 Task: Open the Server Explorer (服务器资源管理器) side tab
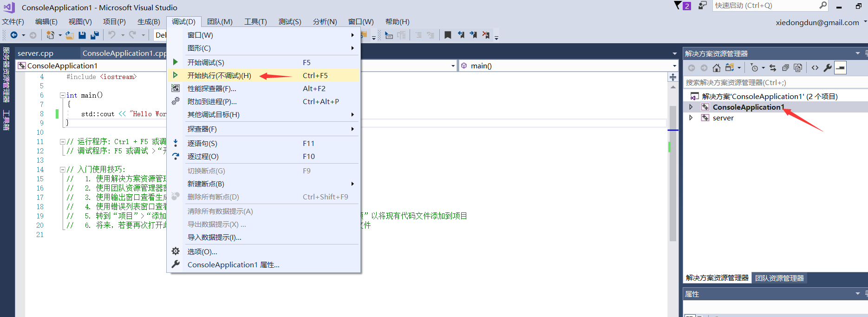point(6,74)
